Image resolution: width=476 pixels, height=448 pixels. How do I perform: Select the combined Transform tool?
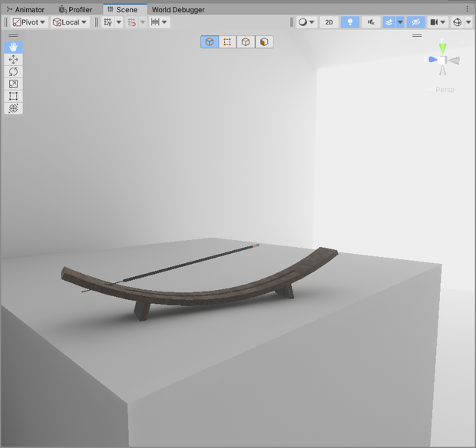coord(13,108)
